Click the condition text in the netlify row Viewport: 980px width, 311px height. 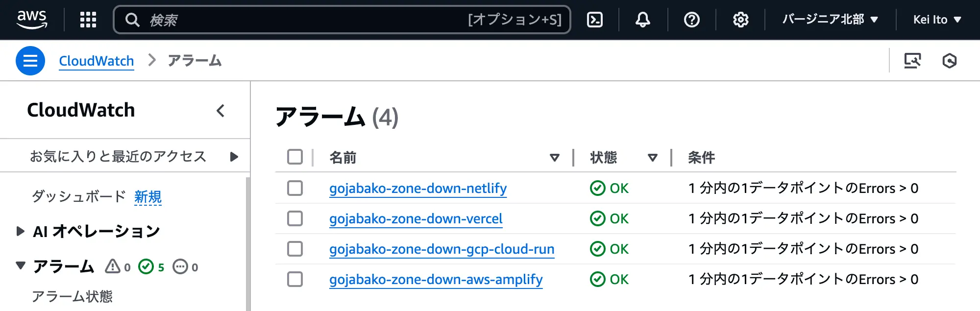[x=803, y=188]
